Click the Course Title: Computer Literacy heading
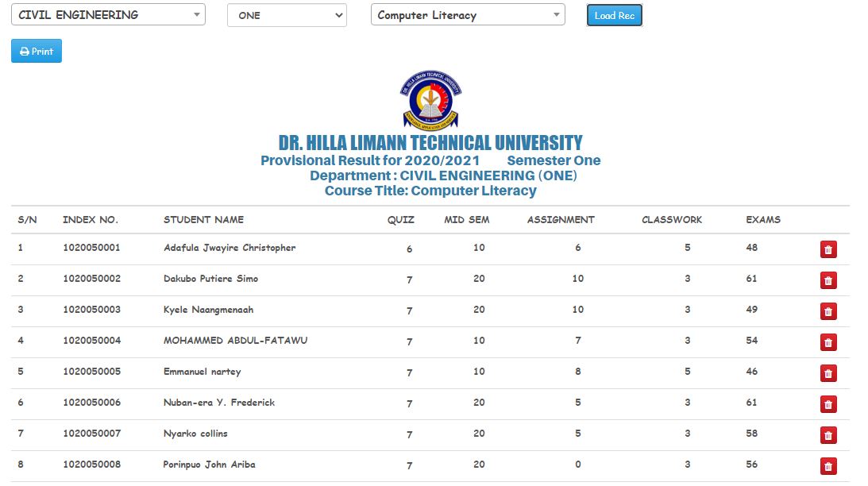The width and height of the screenshot is (868, 486). (430, 191)
